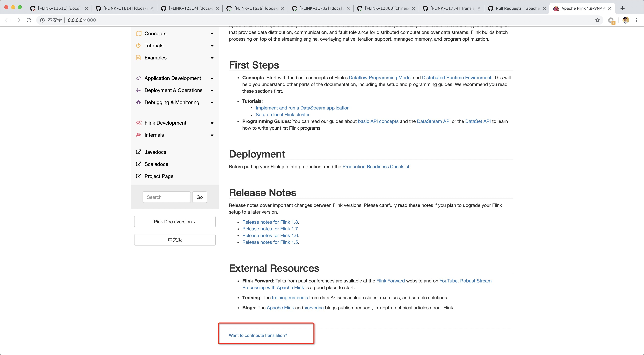Open the Chrome three-dot menu

[636, 20]
